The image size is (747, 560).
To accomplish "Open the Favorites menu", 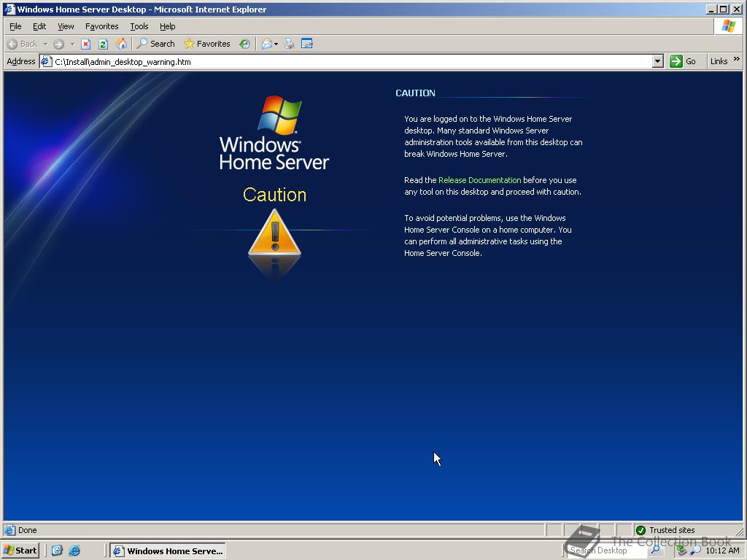I will pos(101,26).
